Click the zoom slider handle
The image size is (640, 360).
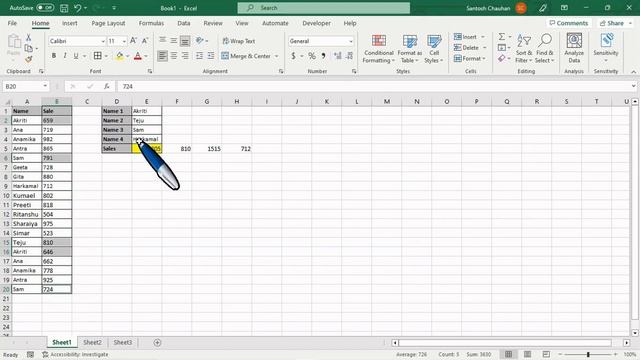(588, 354)
